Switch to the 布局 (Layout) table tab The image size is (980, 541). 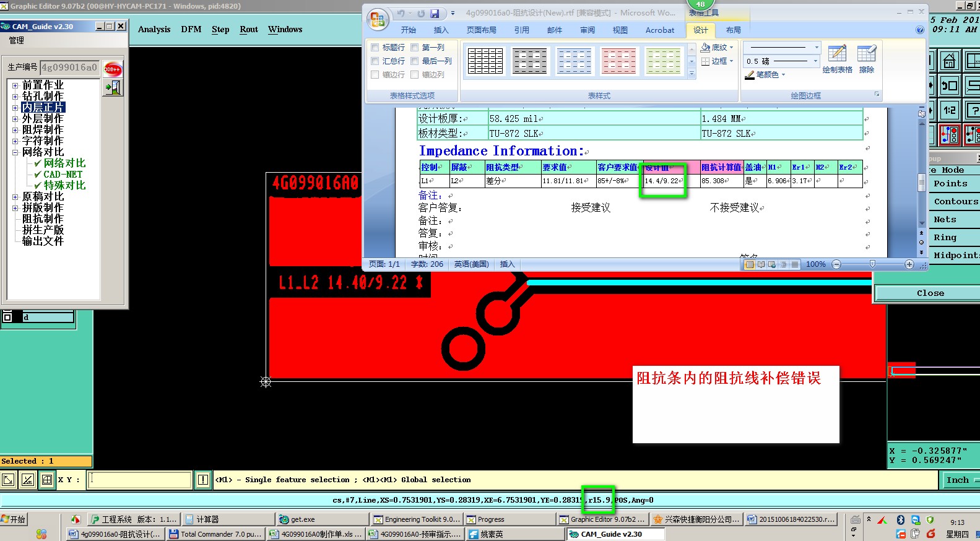tap(734, 30)
